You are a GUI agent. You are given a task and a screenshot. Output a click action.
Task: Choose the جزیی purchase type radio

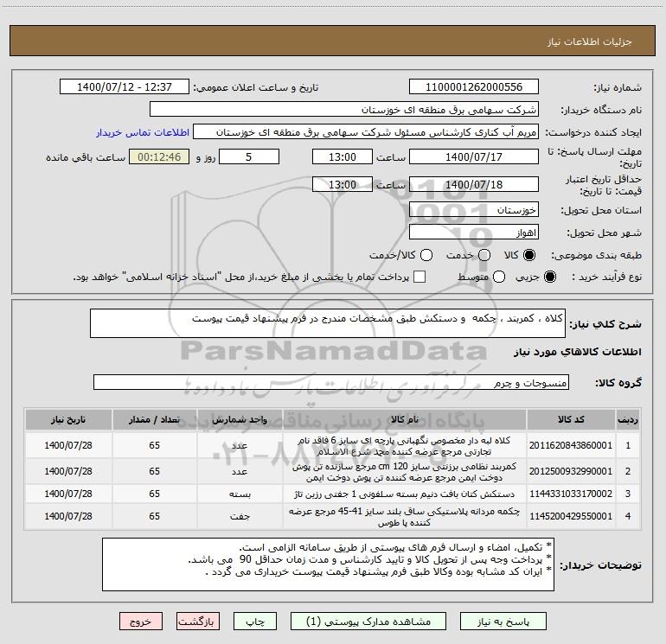coord(549,277)
